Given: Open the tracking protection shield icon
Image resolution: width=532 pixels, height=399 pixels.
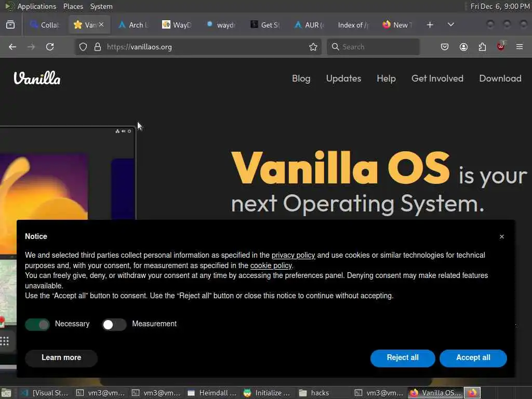Looking at the screenshot, I should (83, 47).
